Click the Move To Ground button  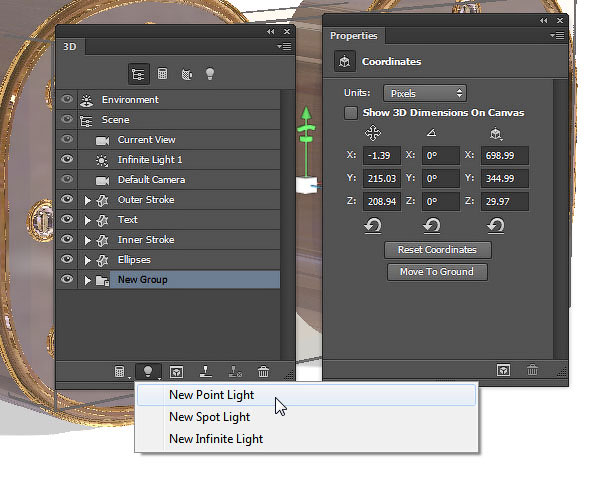(436, 272)
